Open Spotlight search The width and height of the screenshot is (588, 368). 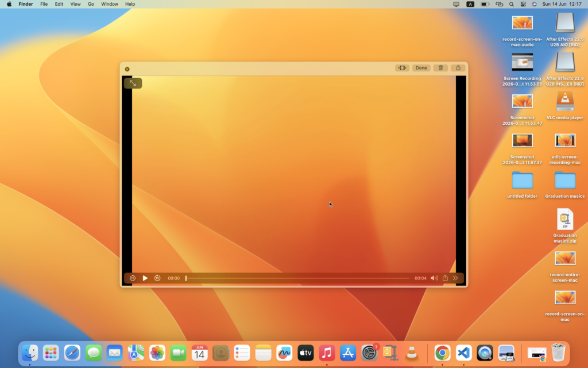[512, 4]
